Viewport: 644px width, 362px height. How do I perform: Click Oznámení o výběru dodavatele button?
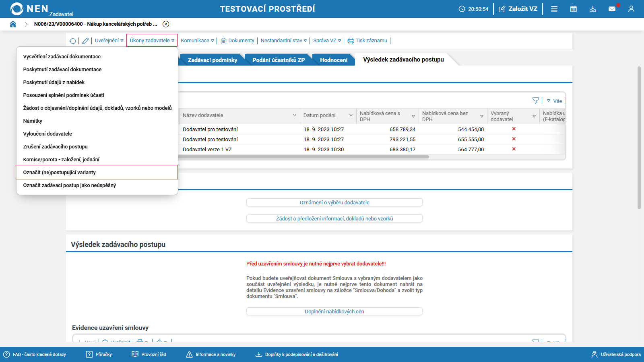pyautogui.click(x=334, y=203)
